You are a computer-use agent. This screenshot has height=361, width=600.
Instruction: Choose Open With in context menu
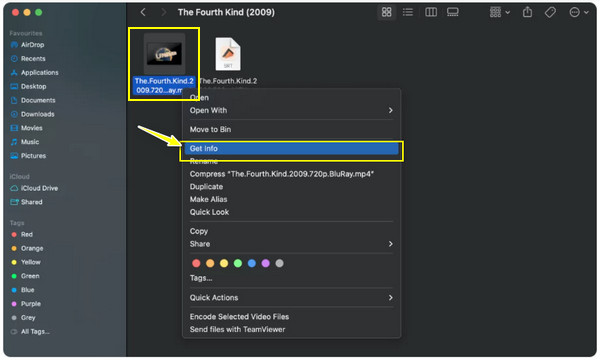pos(291,110)
